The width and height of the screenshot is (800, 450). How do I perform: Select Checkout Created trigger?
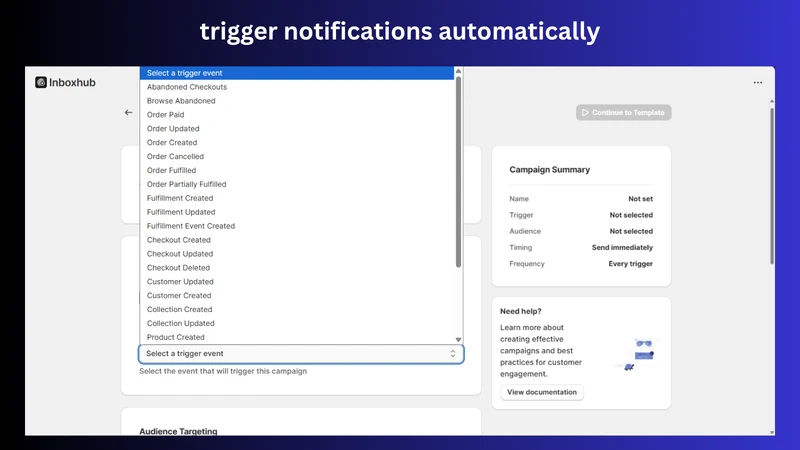pos(297,240)
